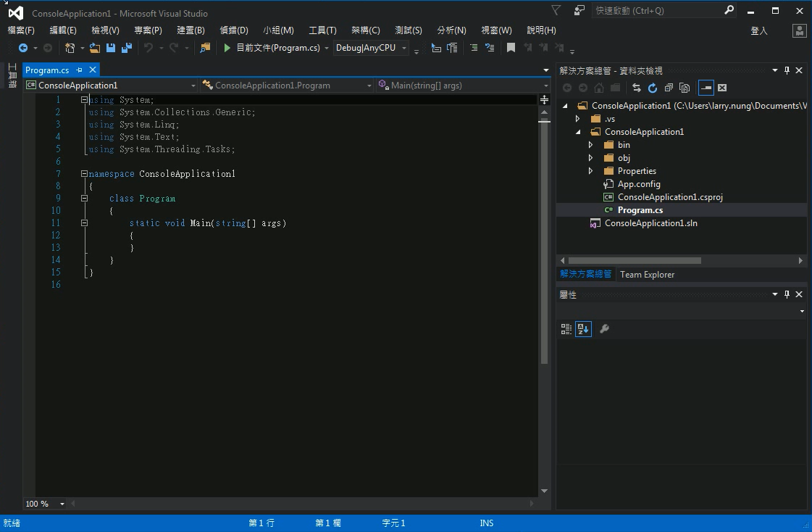Expand the .vs folder node
Viewport: 812px width, 532px height.
(x=577, y=119)
